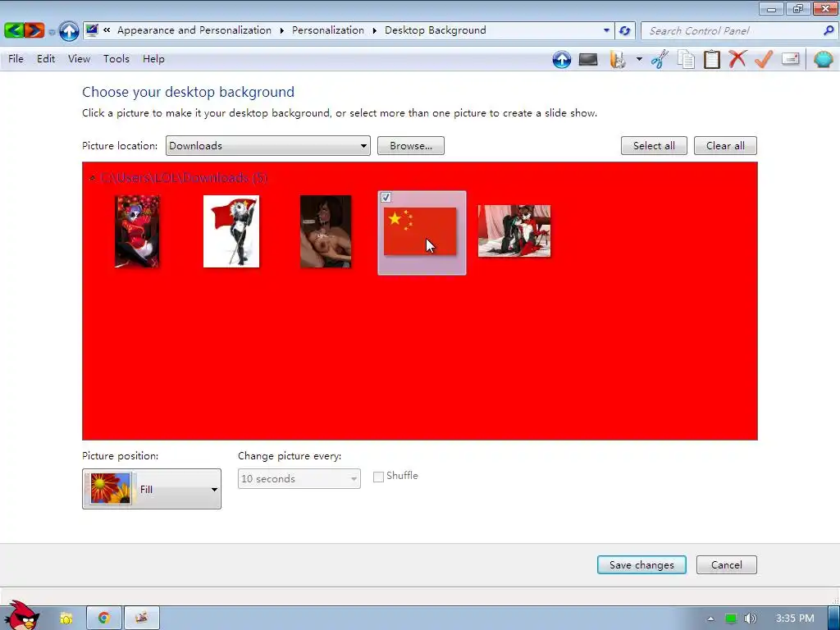
Task: Open Classic Shell settings shell icon
Action: 824,59
